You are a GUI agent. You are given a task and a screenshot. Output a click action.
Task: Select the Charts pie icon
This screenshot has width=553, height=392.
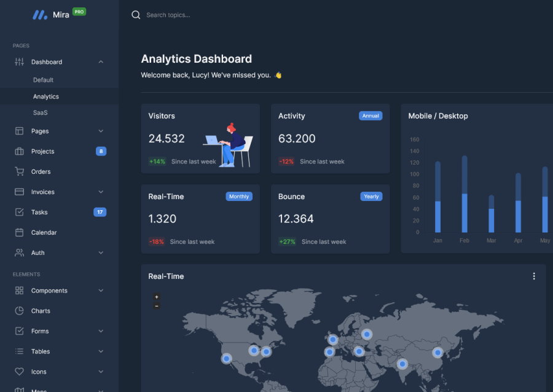18,310
